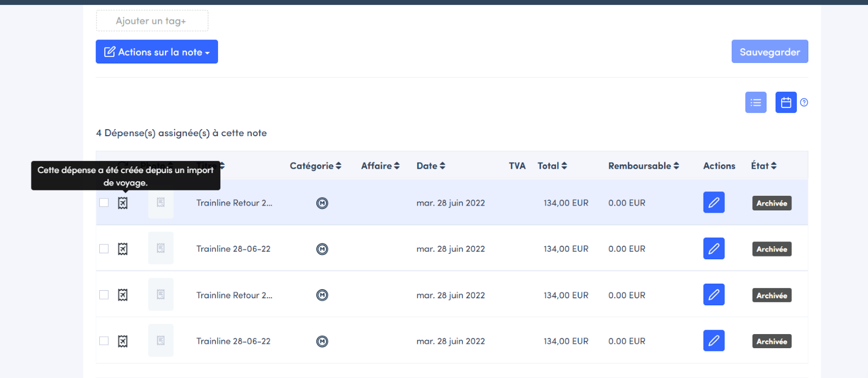The width and height of the screenshot is (868, 378).
Task: Open photo thumbnail of third expense row
Action: 161,294
